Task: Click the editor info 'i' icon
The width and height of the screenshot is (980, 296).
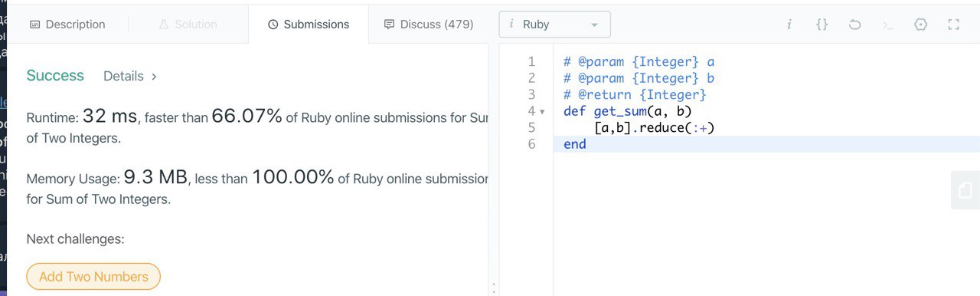Action: (x=789, y=25)
